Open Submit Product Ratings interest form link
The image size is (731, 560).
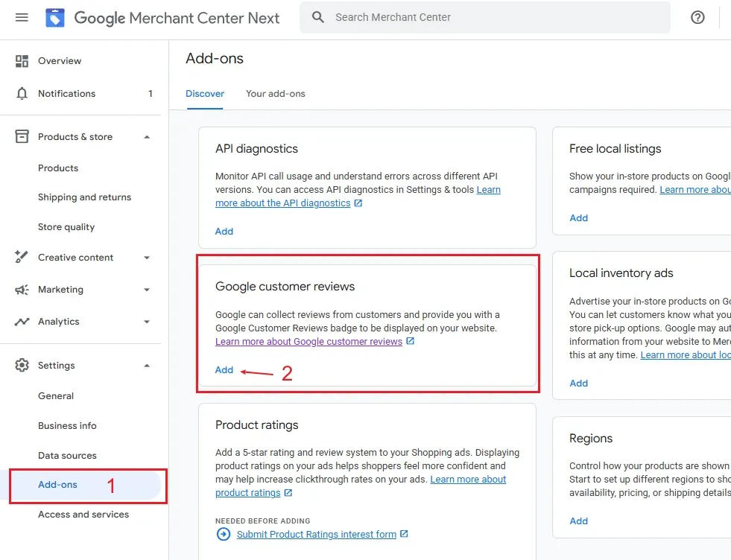point(316,534)
